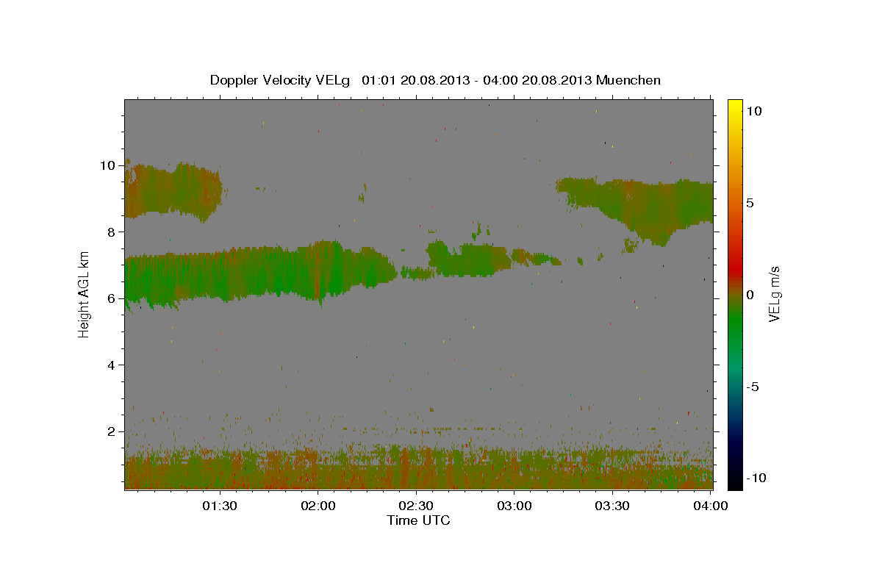
Task: Click the height tick label 4
Action: point(112,365)
